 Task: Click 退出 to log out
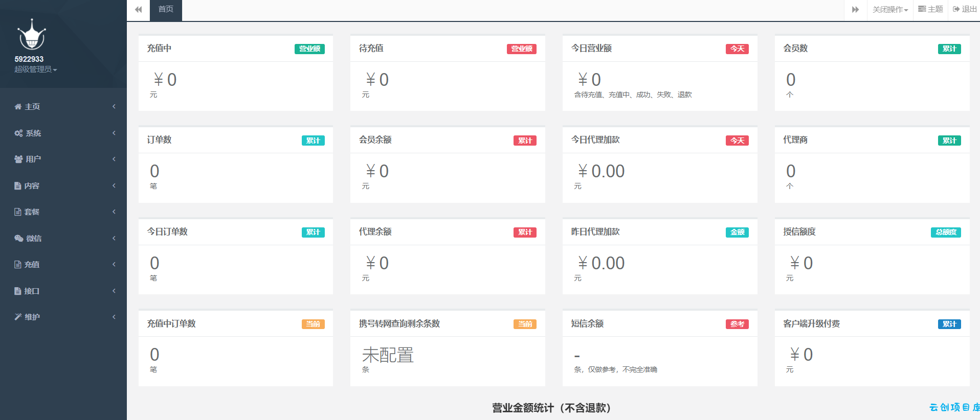965,9
